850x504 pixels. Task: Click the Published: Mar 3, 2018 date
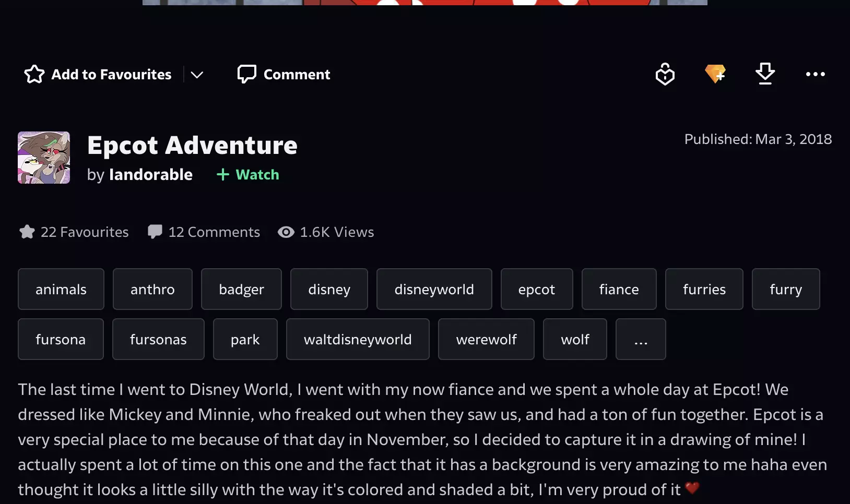click(x=758, y=139)
